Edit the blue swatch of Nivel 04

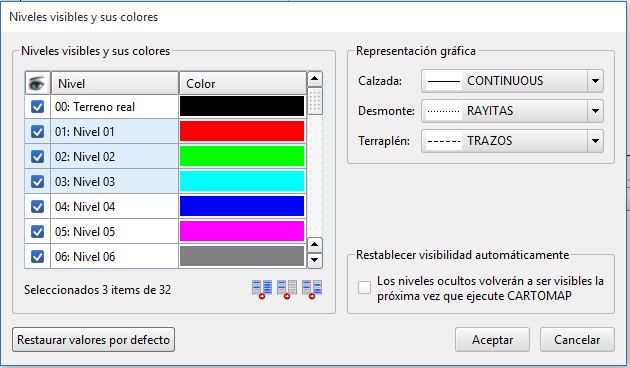pyautogui.click(x=242, y=206)
